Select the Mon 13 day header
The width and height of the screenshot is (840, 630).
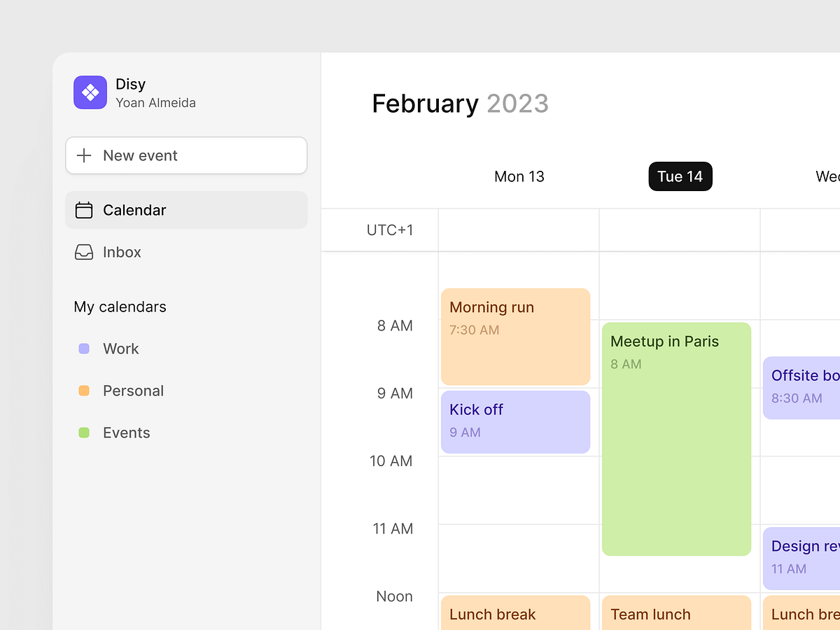(519, 176)
